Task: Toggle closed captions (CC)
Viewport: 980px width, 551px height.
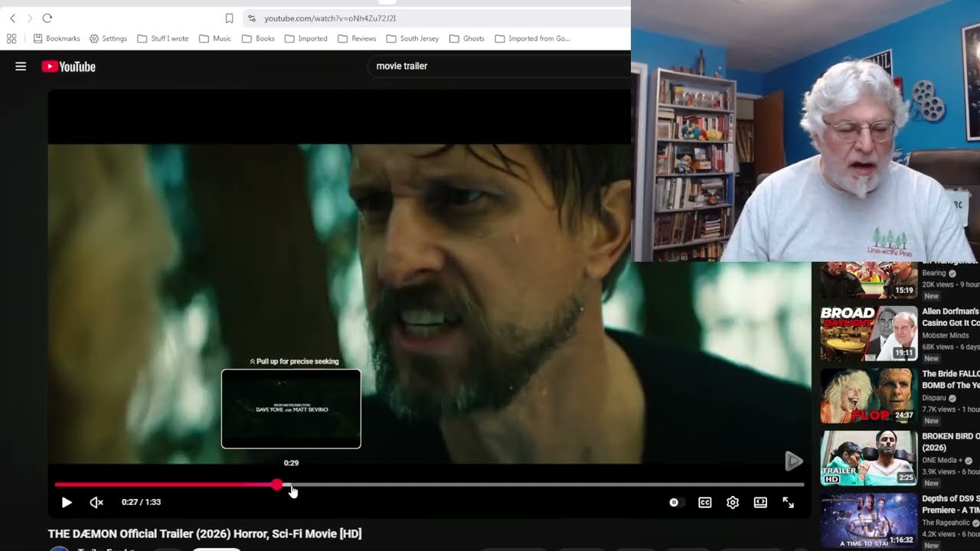Action: click(705, 503)
